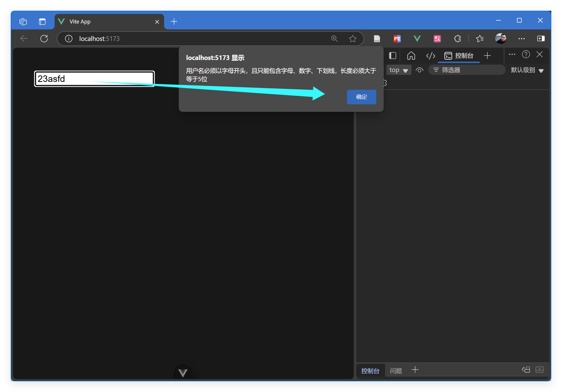The image size is (562, 392).
Task: Open the FE helper extension
Action: tap(397, 39)
